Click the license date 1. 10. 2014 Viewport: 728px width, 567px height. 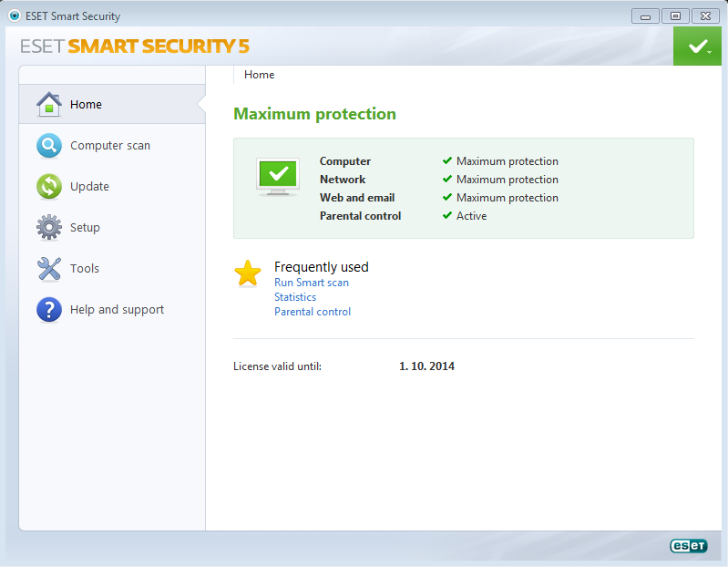(426, 366)
